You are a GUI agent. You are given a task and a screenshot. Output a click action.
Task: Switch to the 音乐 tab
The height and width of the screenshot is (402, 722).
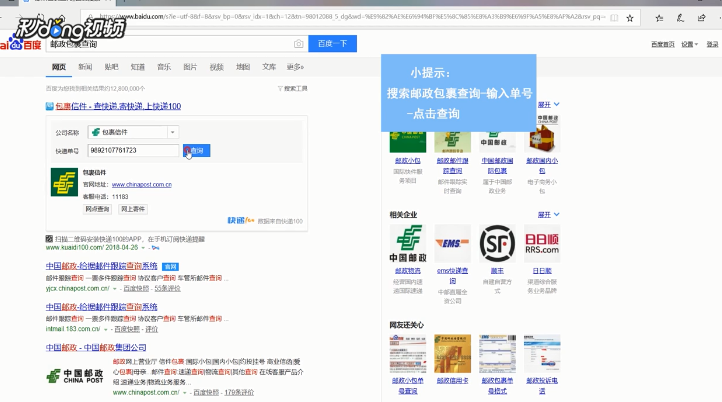coord(164,67)
